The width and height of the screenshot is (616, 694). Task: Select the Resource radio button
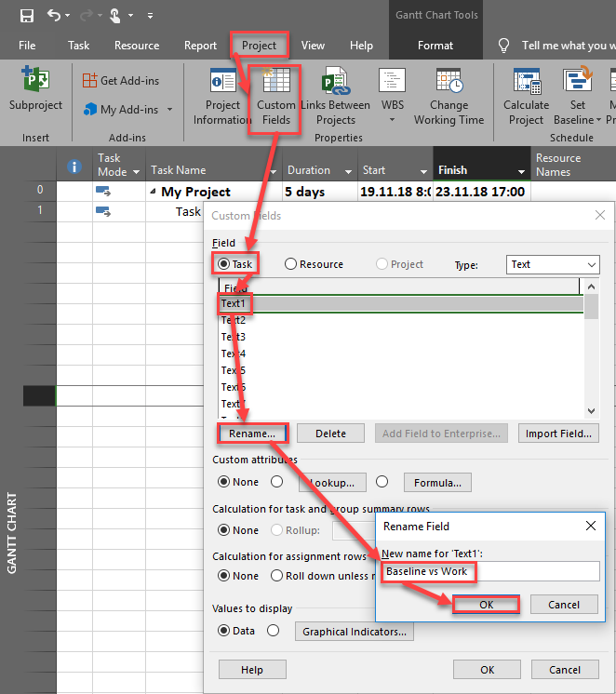(291, 264)
